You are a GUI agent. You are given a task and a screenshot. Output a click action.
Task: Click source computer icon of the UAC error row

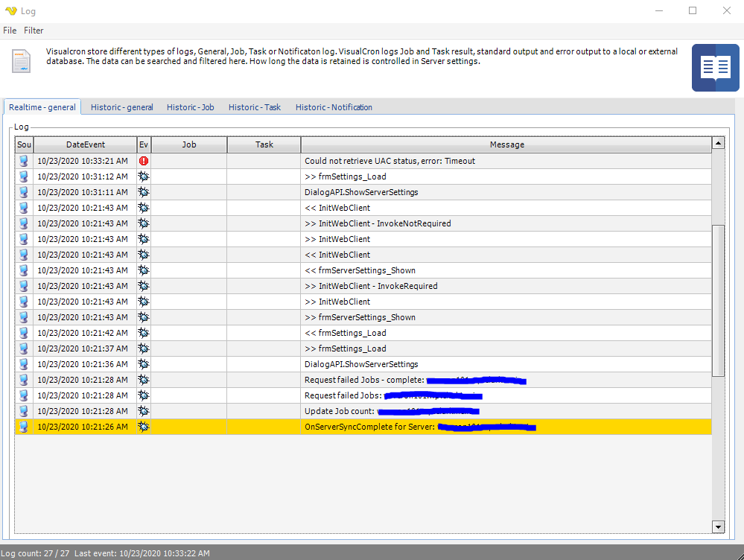pyautogui.click(x=24, y=161)
